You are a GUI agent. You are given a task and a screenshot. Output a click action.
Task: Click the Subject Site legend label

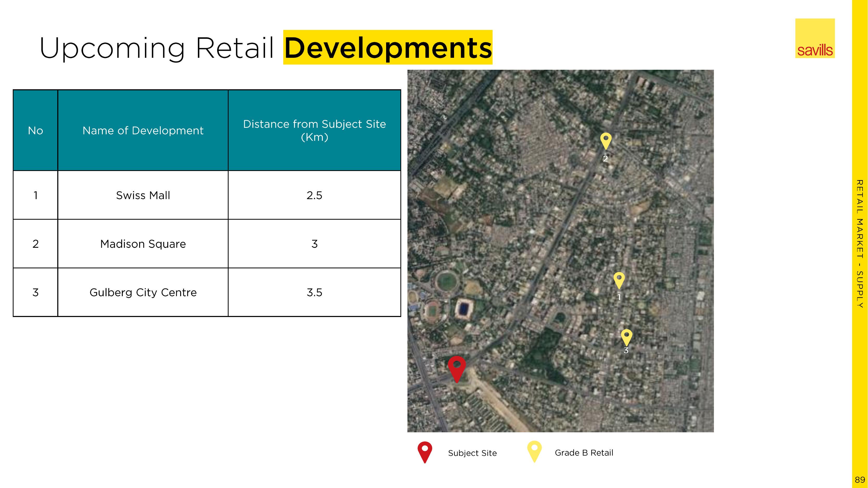point(472,453)
